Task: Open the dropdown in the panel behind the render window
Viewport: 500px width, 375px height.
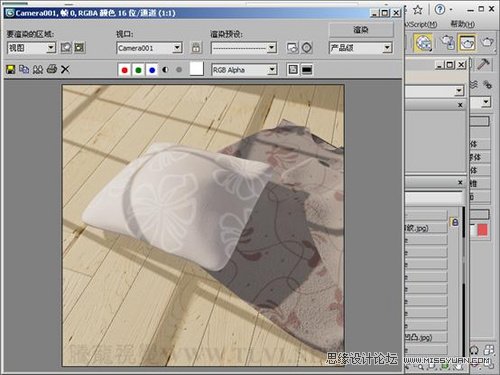Action: point(435,91)
